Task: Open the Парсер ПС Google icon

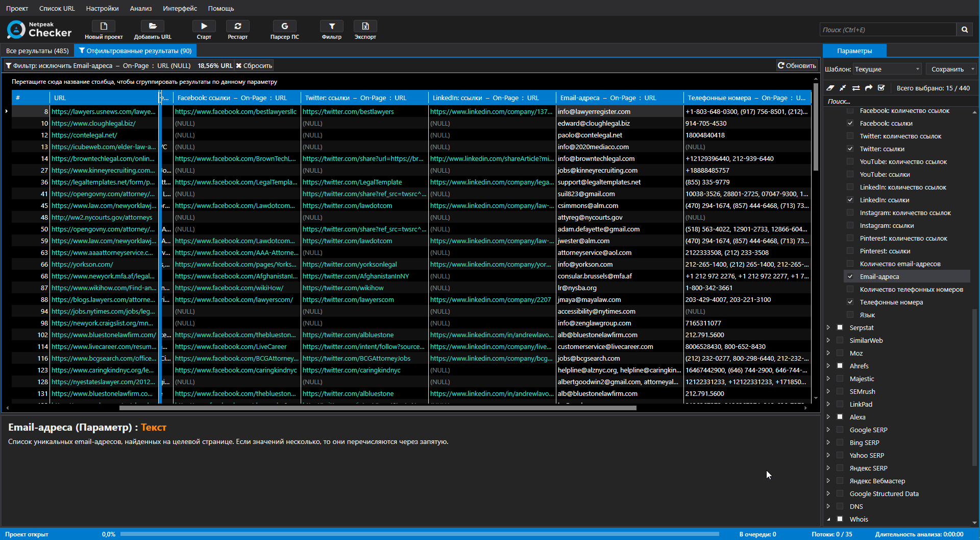Action: click(285, 26)
